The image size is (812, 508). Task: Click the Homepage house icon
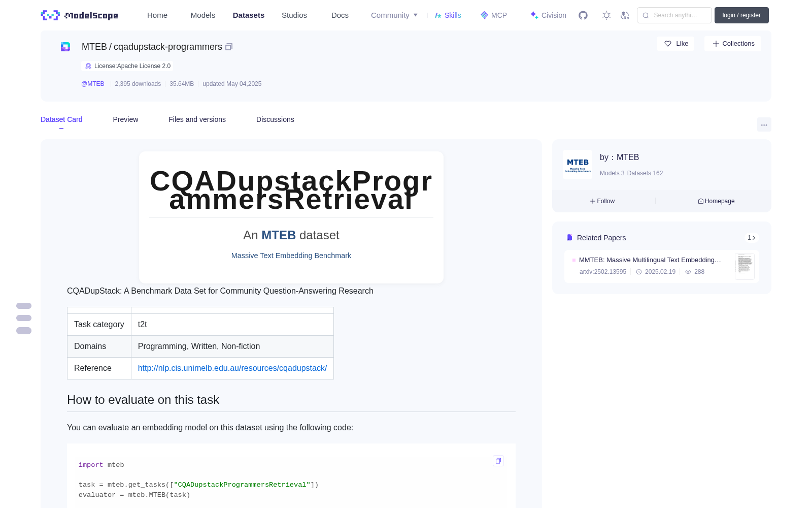click(x=701, y=201)
